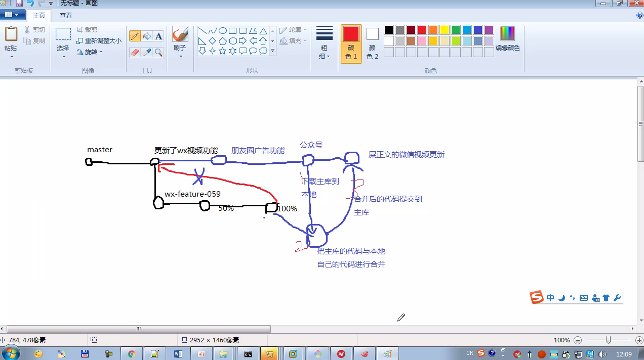Expand the Brushes (刷子) dropdown arrow

pos(180,56)
